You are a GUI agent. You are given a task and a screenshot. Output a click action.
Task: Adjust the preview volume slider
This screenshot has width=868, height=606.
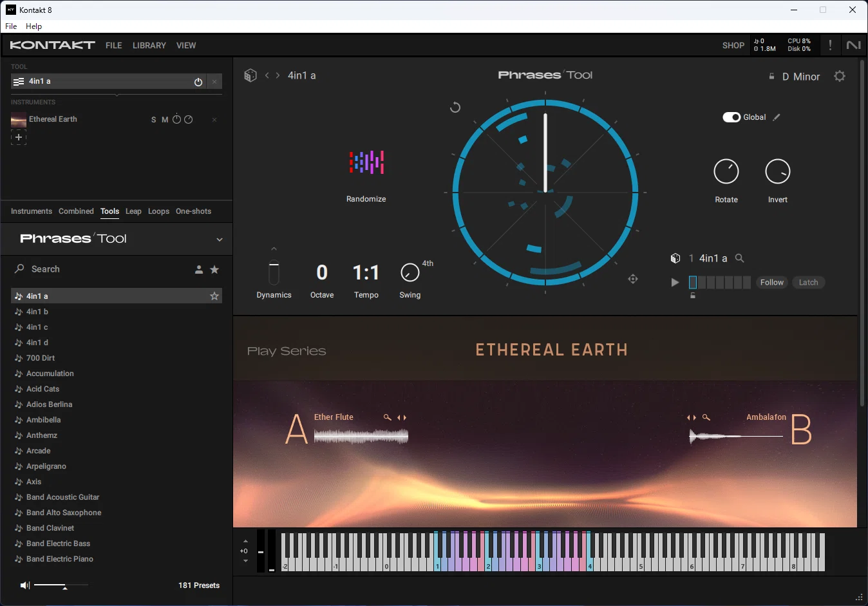61,585
